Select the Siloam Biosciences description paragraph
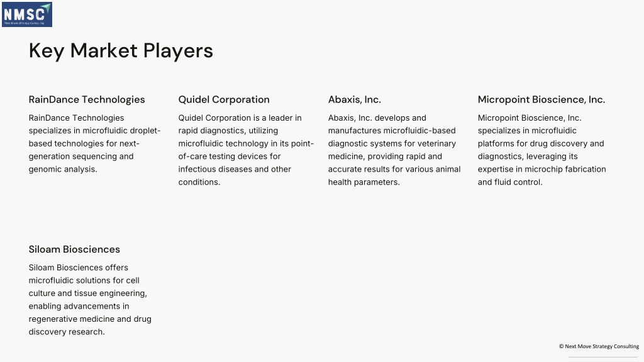644x362 pixels. click(90, 300)
